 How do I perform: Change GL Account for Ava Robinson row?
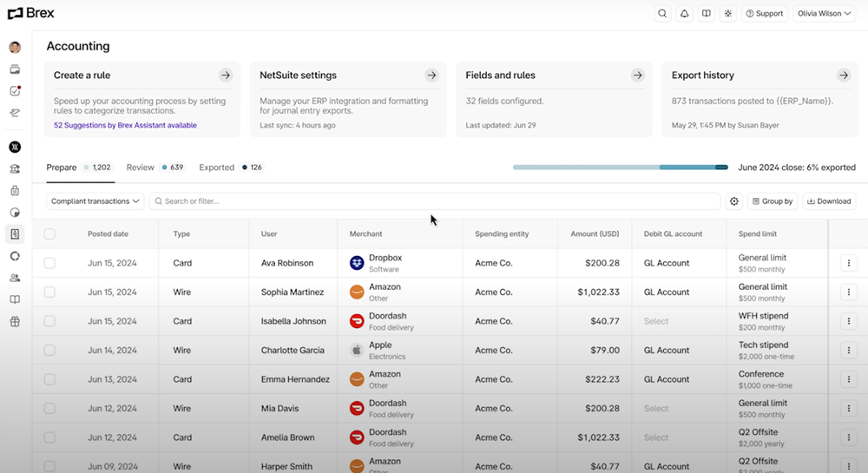coord(667,263)
